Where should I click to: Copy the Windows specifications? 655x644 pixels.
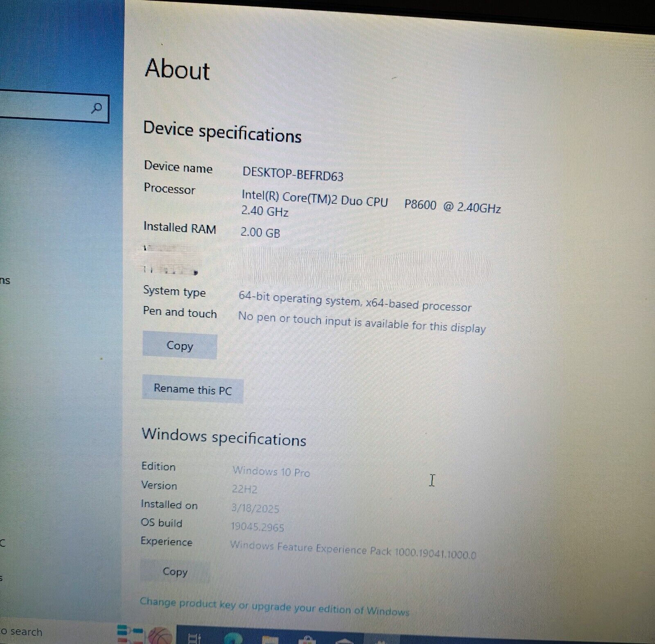tap(175, 571)
